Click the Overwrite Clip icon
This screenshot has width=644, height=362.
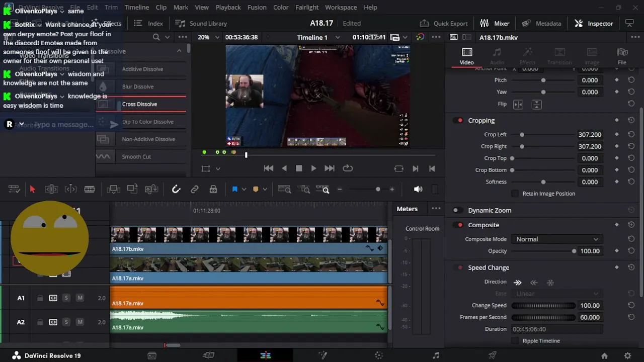pos(132,189)
